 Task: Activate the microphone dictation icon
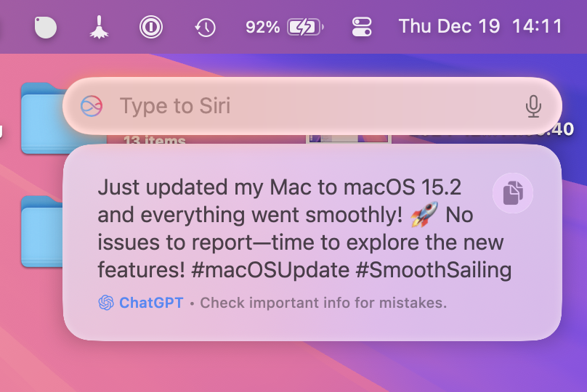(533, 107)
